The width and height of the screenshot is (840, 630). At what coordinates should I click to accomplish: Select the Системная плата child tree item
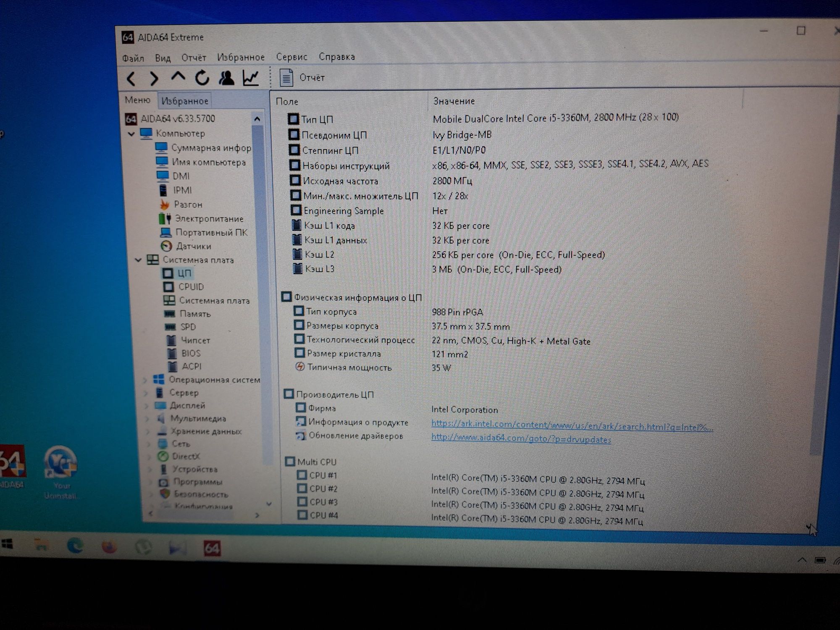tap(206, 301)
